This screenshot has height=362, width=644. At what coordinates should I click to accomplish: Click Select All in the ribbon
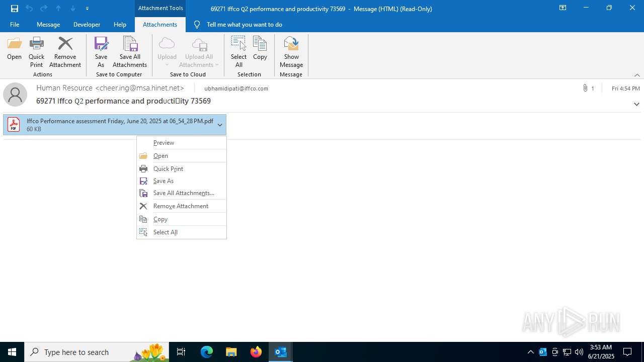tap(238, 52)
